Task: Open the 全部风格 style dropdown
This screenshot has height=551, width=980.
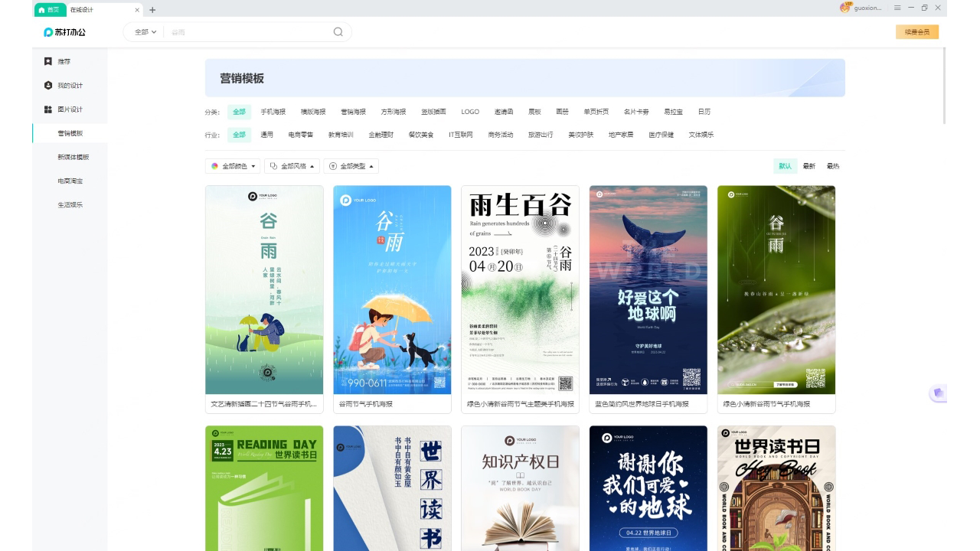Action: click(292, 166)
